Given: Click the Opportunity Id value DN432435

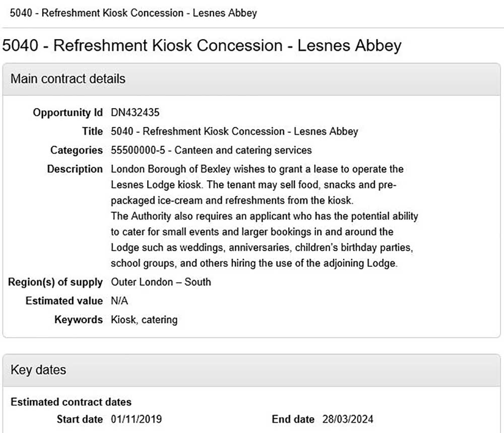Looking at the screenshot, I should coord(135,113).
